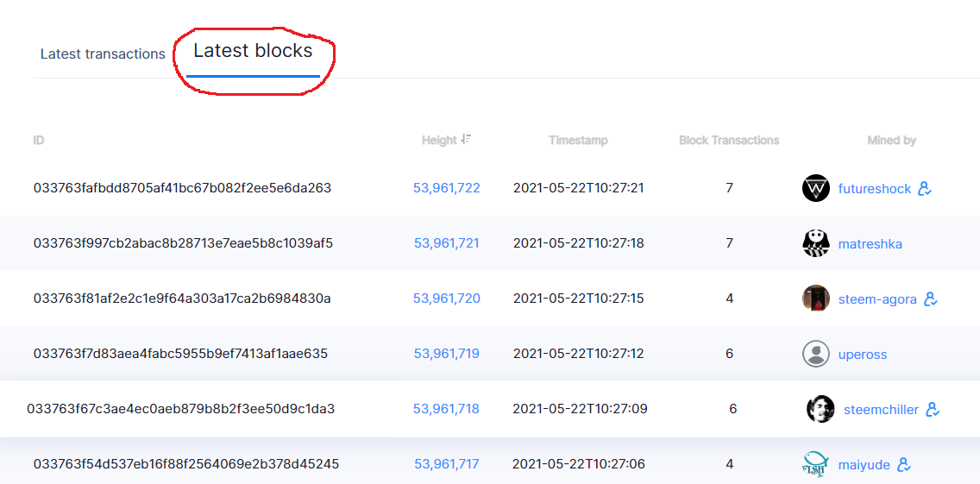Select the Latest blocks tab

(253, 51)
